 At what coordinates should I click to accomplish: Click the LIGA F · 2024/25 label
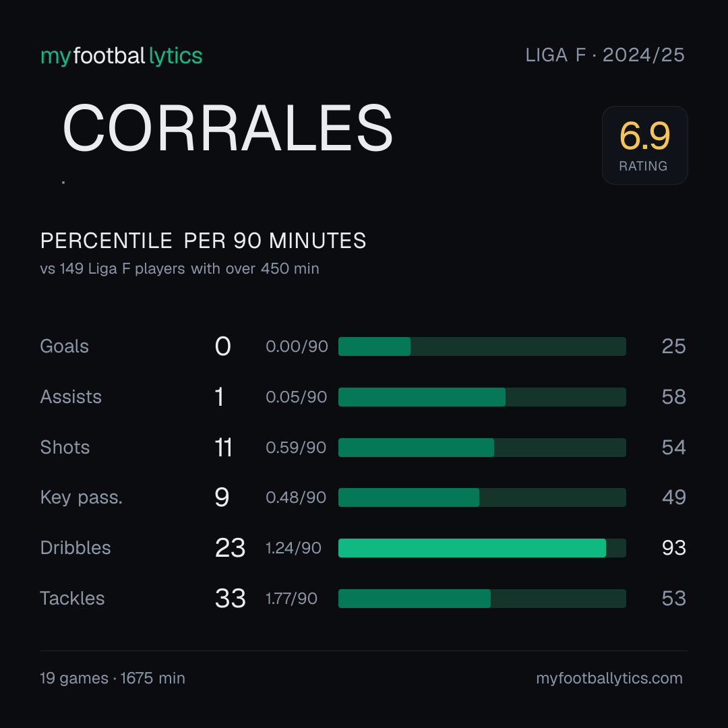(605, 55)
